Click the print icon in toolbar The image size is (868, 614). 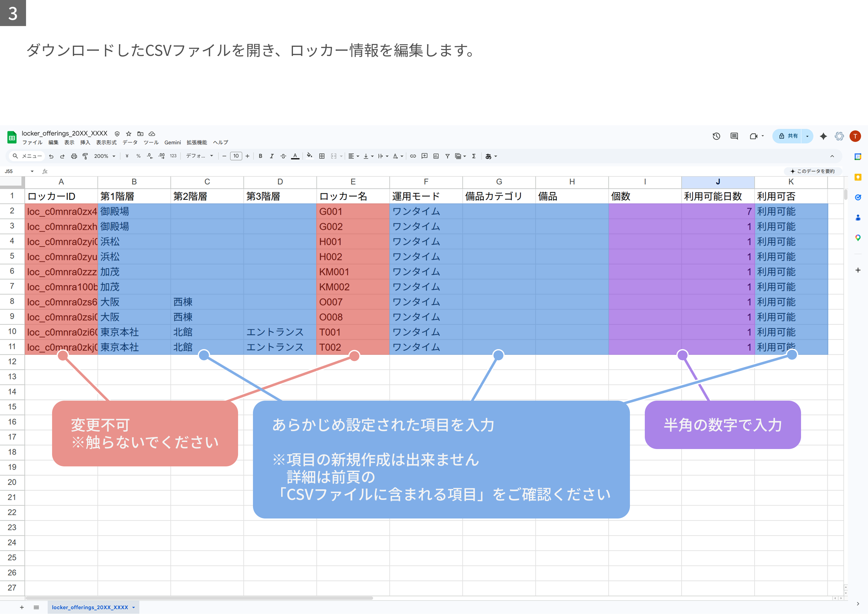point(74,156)
